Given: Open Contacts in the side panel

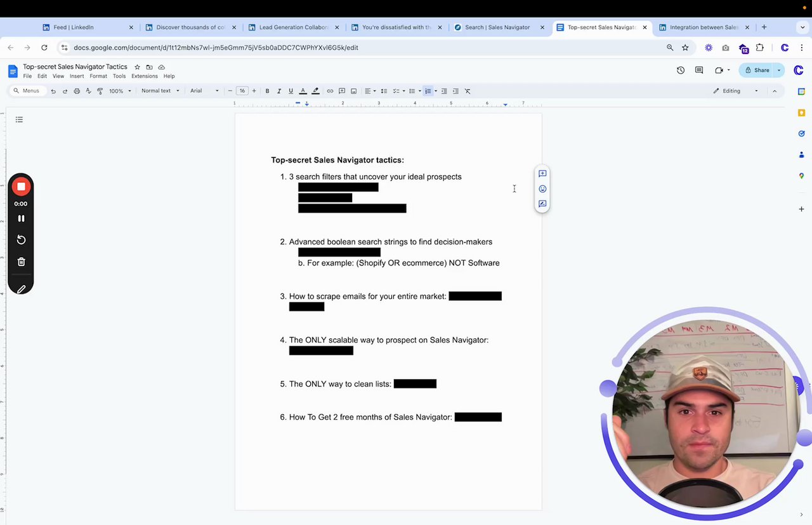Looking at the screenshot, I should 801,154.
